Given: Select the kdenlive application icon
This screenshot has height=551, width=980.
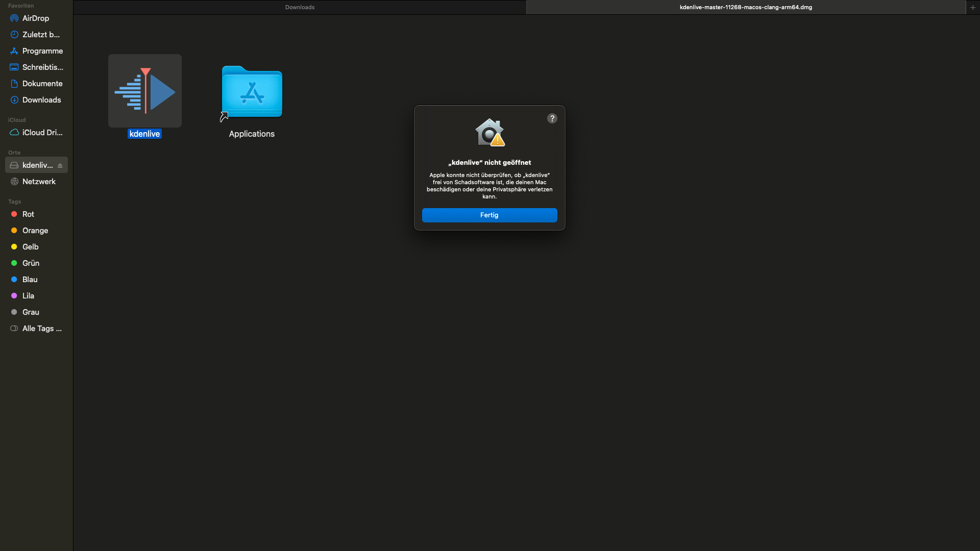Looking at the screenshot, I should [x=145, y=91].
